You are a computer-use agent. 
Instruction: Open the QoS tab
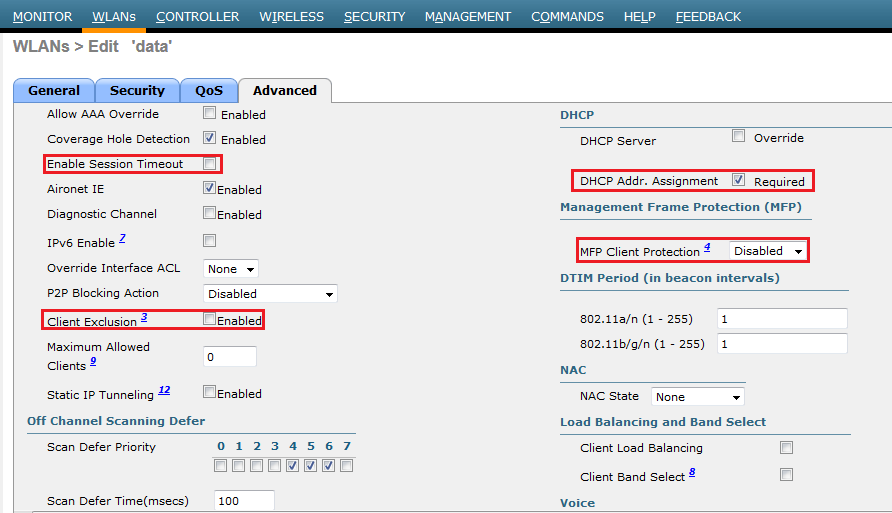coord(209,90)
